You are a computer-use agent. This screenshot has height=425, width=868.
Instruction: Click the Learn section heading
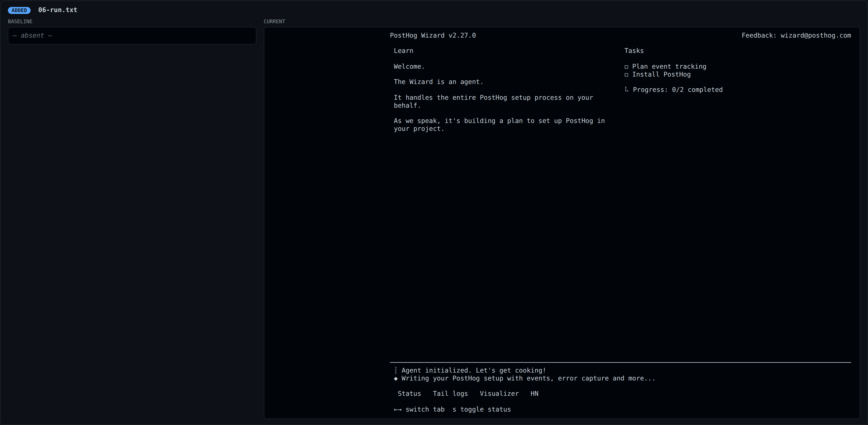pos(403,51)
